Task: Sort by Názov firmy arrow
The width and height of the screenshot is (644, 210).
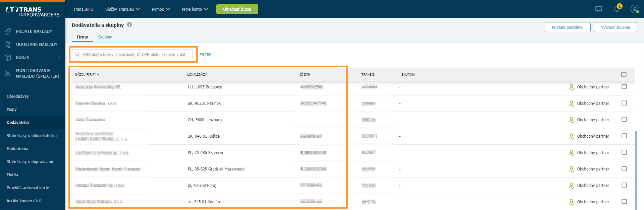Action: [98, 74]
